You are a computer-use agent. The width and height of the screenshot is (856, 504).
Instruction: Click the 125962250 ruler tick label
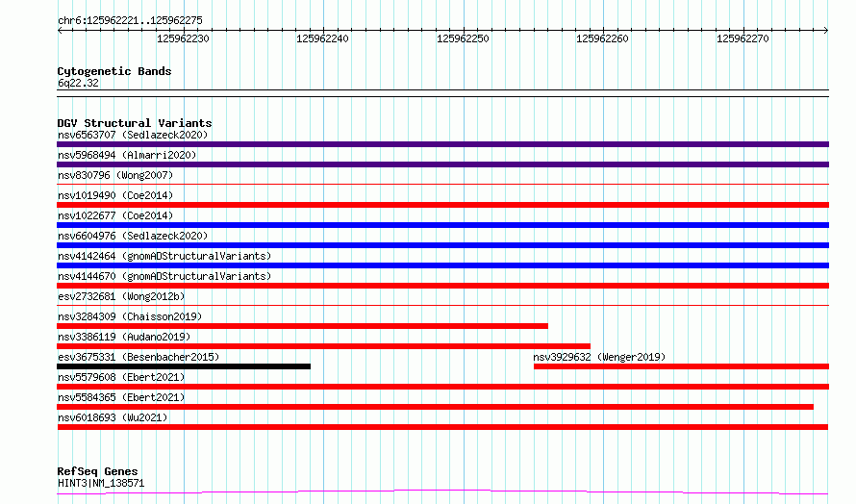(463, 38)
